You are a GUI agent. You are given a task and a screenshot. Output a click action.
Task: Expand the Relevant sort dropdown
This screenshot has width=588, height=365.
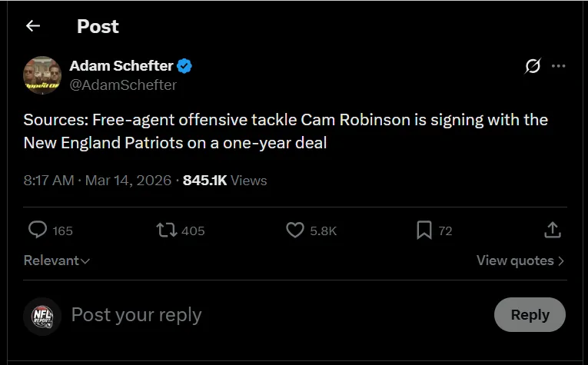(57, 260)
